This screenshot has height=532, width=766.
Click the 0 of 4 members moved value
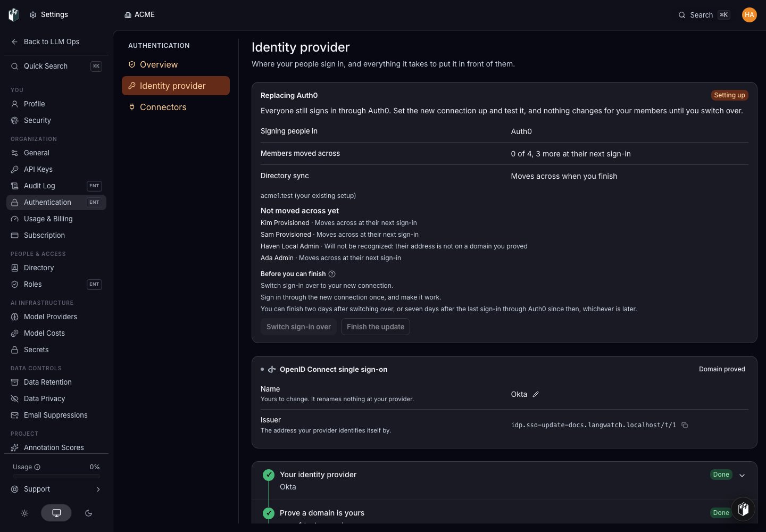pos(571,154)
